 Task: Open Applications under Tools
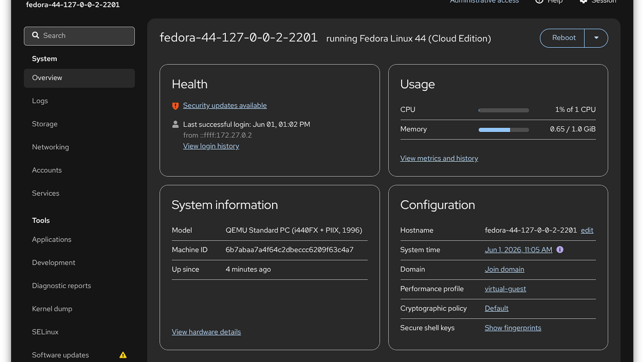(x=79, y=240)
